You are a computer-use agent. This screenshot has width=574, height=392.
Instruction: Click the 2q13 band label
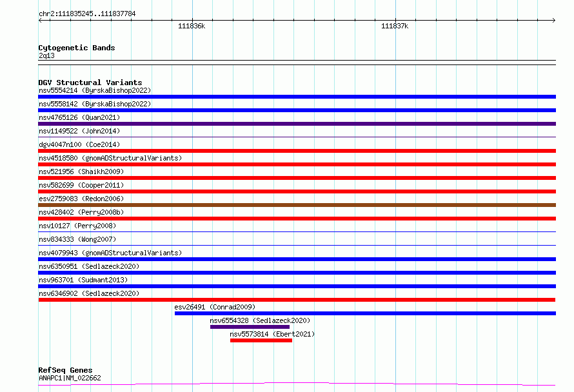click(x=46, y=55)
